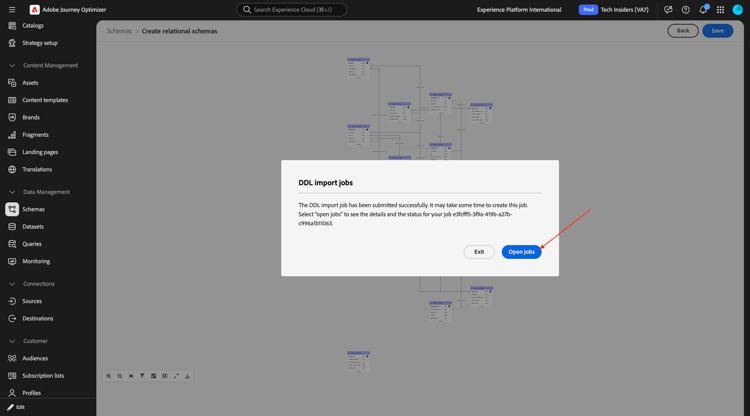Click the Save button
The image size is (750, 416).
click(717, 31)
